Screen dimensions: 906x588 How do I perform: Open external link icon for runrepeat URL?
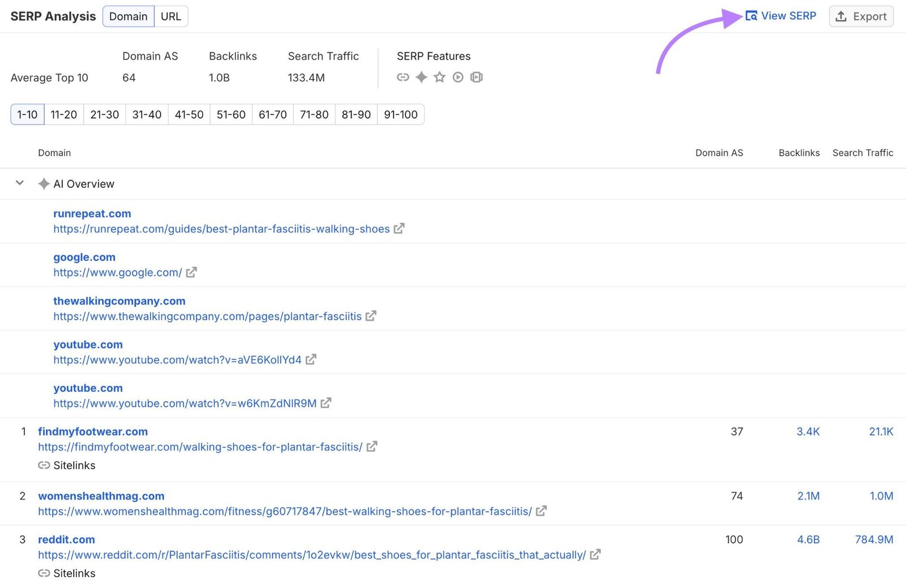pos(399,229)
